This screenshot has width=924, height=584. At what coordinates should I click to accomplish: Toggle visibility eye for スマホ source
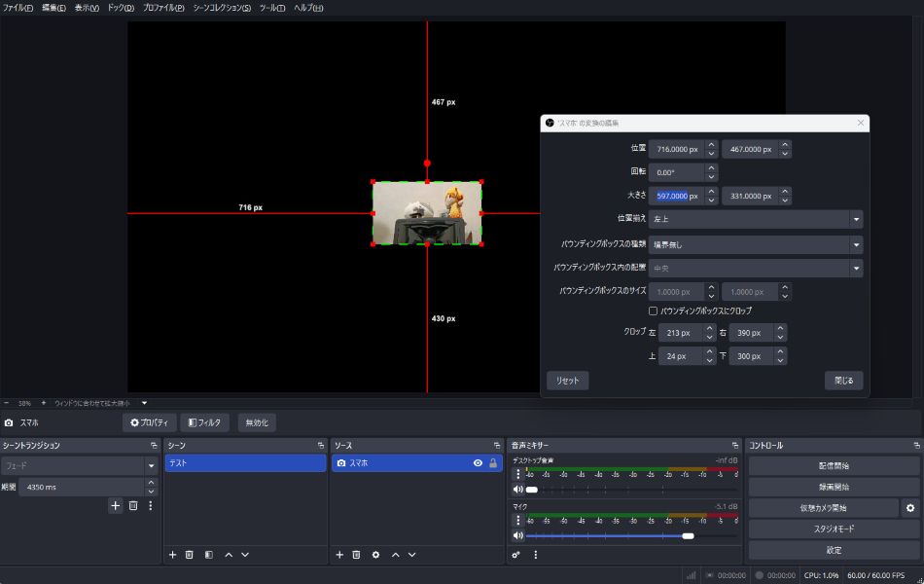[478, 463]
